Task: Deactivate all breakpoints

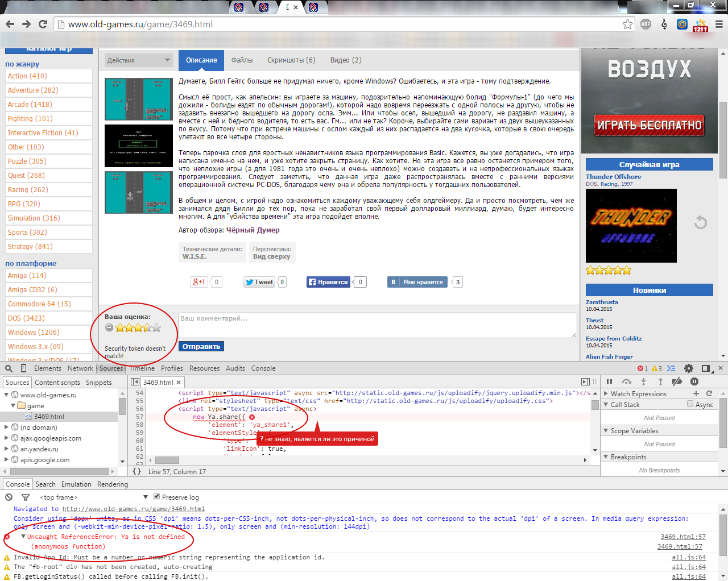Action: (677, 381)
